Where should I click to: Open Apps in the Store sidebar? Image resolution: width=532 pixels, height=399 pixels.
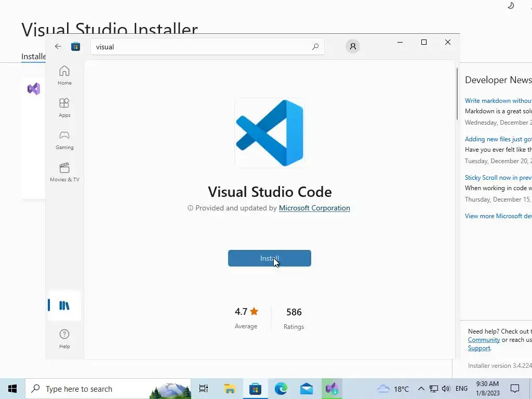click(x=64, y=108)
